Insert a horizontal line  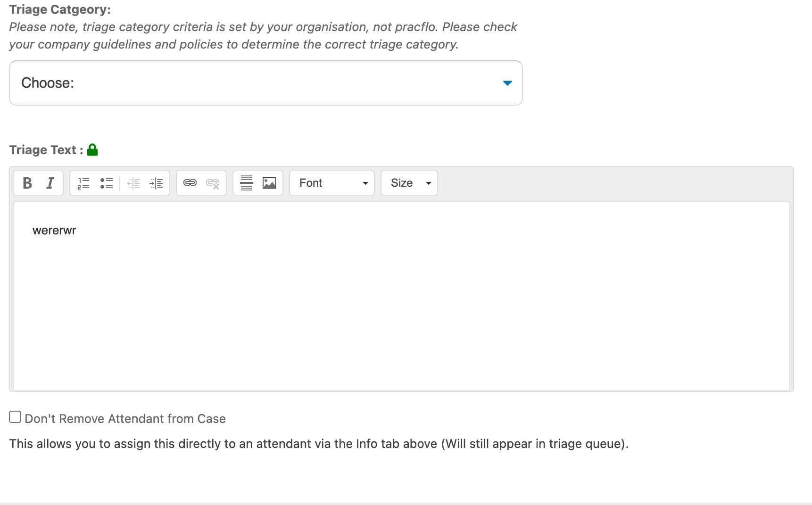pos(247,183)
